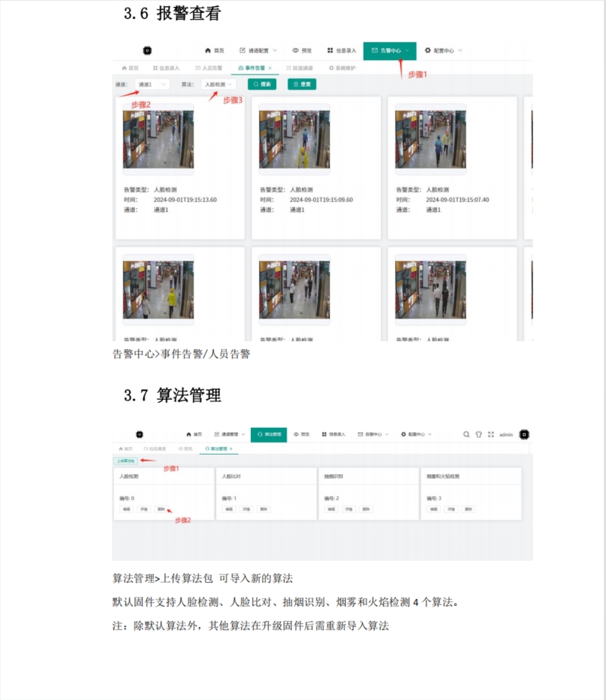Expand the highlighted 告警中心 menu
The height and width of the screenshot is (700, 606).
pyautogui.click(x=390, y=51)
